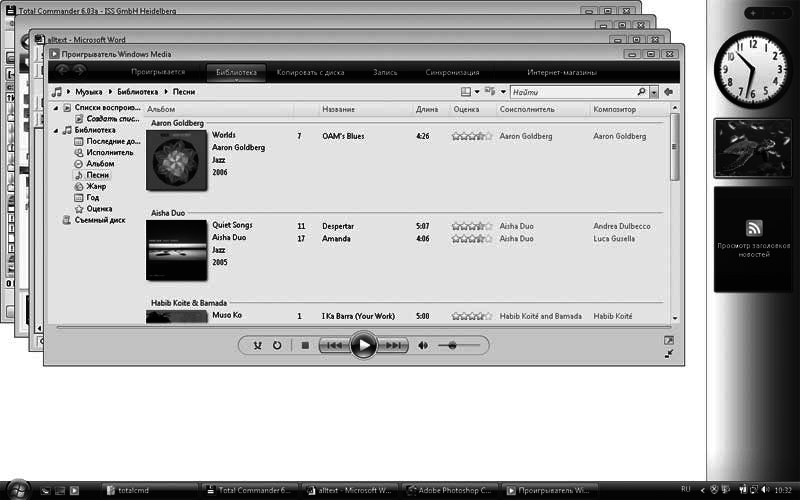The width and height of the screenshot is (800, 500).
Task: Go to the previous track
Action: (333, 345)
